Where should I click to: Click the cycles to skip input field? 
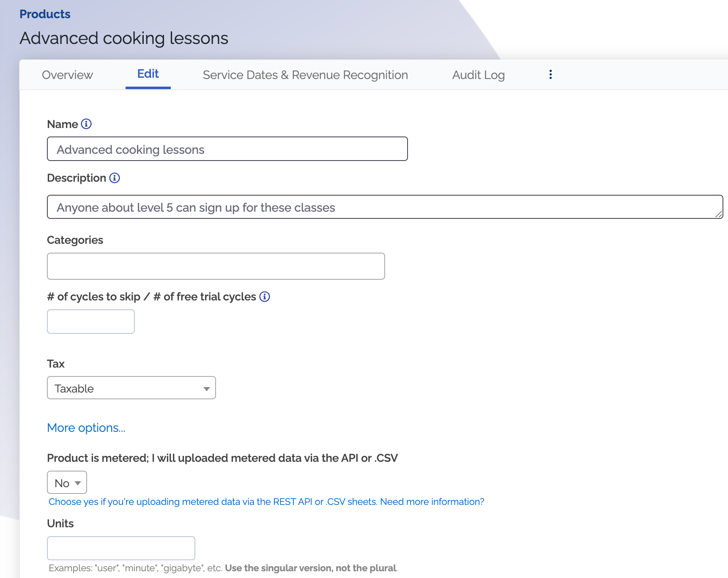pyautogui.click(x=91, y=322)
